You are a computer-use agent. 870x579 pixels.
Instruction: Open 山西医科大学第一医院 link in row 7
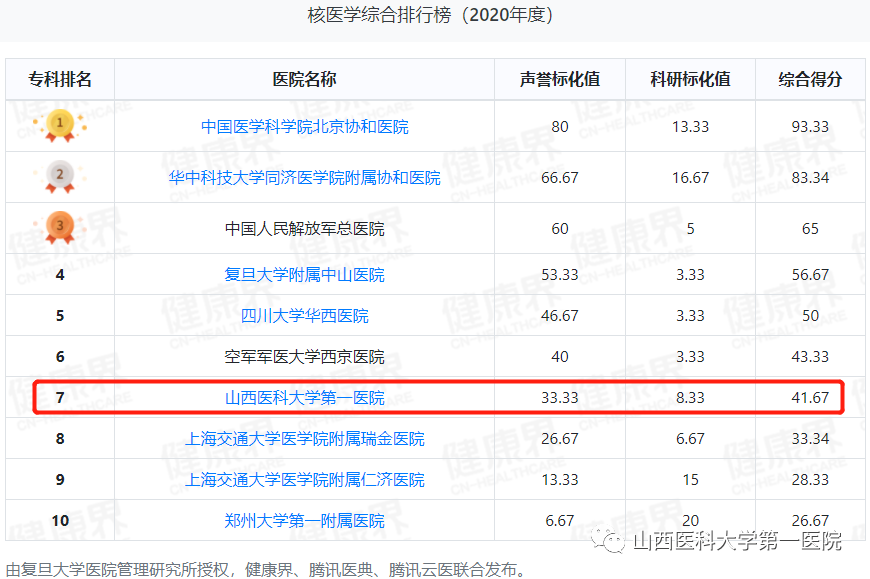[x=305, y=398]
